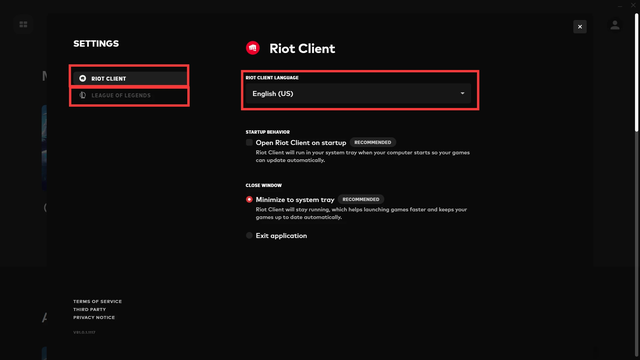Open Privacy Notice link
Image resolution: width=640 pixels, height=360 pixels.
(x=94, y=318)
